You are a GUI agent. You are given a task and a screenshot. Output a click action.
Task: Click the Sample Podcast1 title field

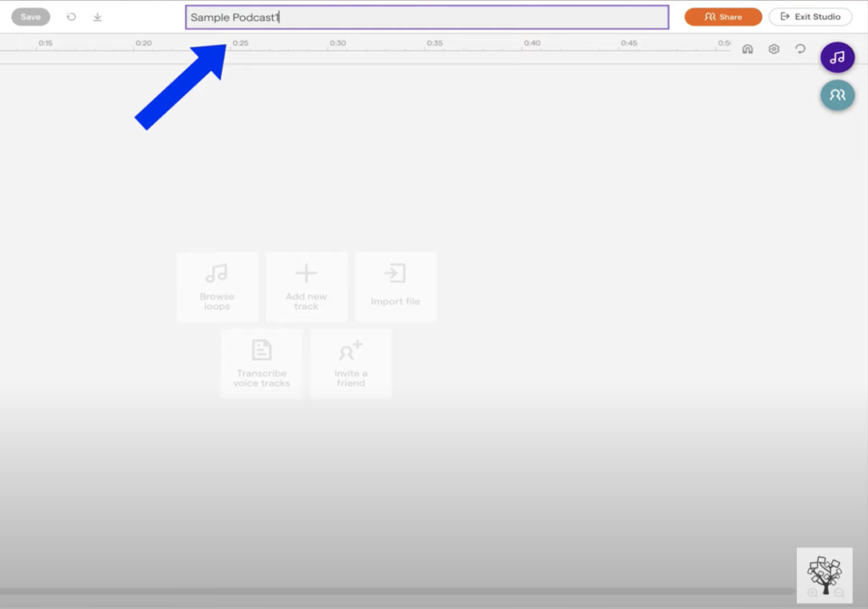coord(427,18)
